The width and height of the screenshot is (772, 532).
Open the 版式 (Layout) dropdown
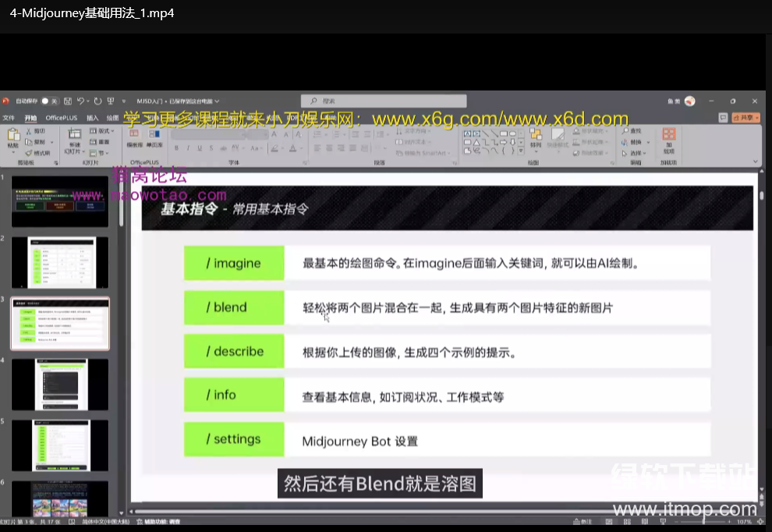pyautogui.click(x=101, y=131)
